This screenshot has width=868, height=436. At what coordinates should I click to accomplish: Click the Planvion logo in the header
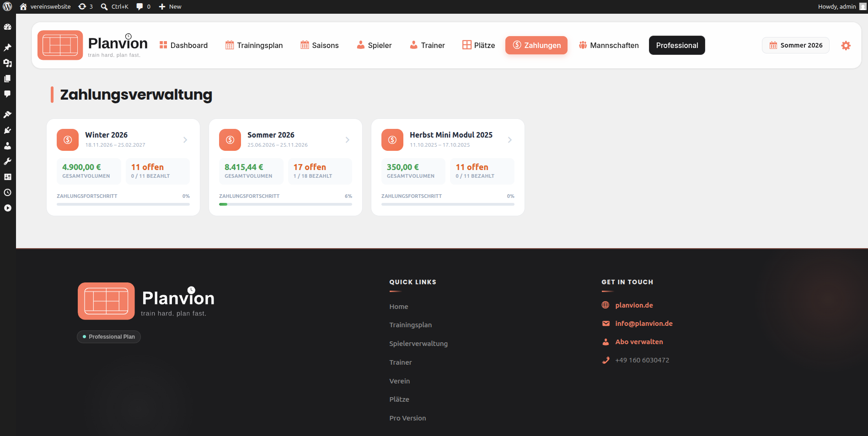(x=93, y=45)
